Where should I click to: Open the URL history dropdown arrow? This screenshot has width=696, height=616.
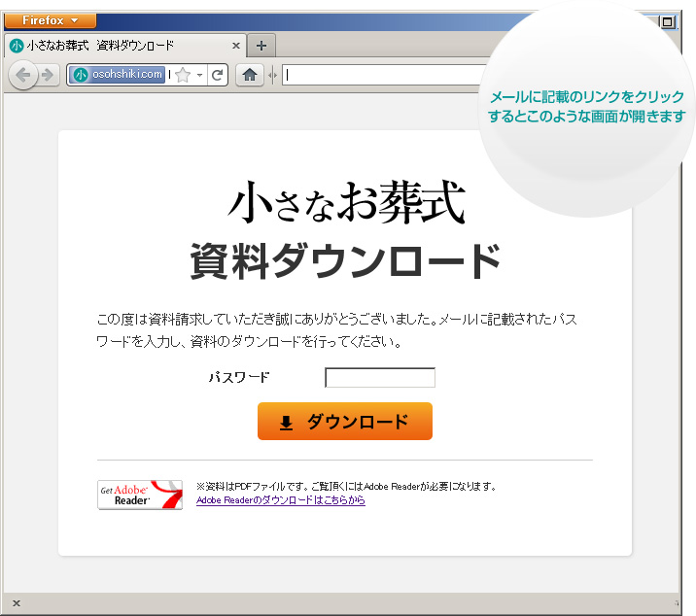click(199, 75)
